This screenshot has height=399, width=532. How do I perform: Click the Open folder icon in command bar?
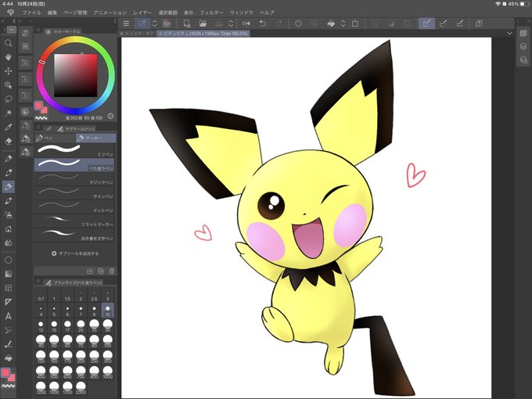[203, 23]
